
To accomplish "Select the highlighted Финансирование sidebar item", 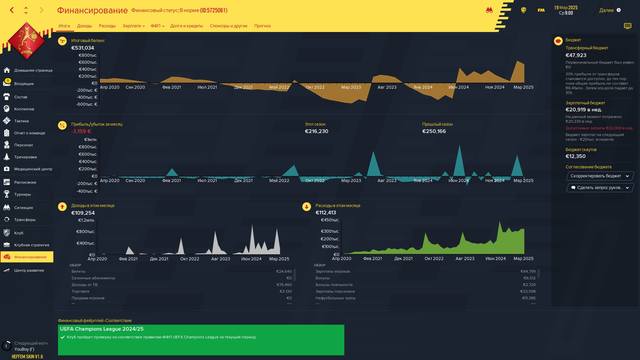I will pyautogui.click(x=27, y=257).
